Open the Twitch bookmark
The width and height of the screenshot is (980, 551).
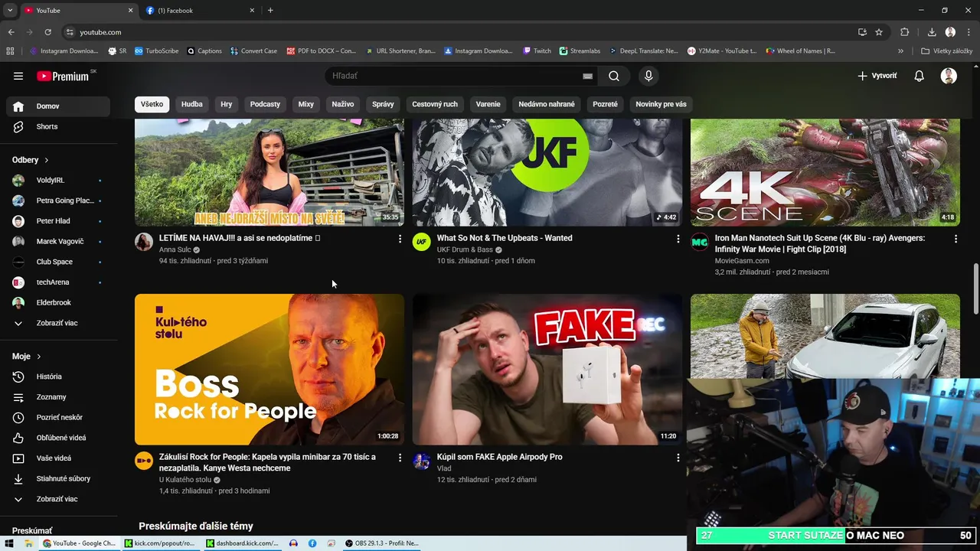coord(537,51)
